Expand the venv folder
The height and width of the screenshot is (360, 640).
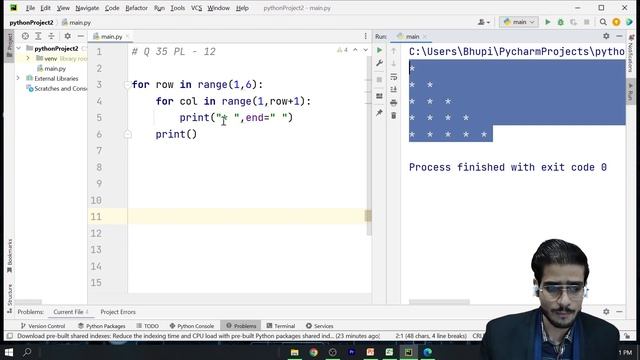28,58
